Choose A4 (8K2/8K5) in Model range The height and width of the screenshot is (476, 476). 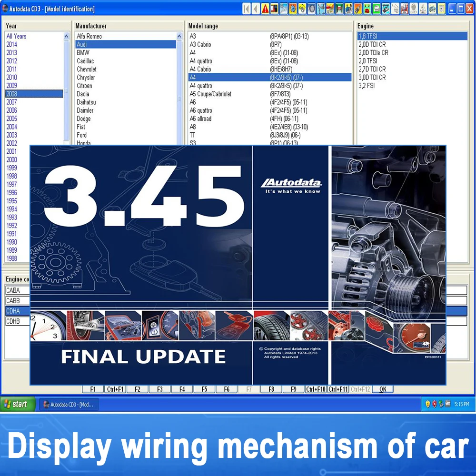[x=238, y=77]
